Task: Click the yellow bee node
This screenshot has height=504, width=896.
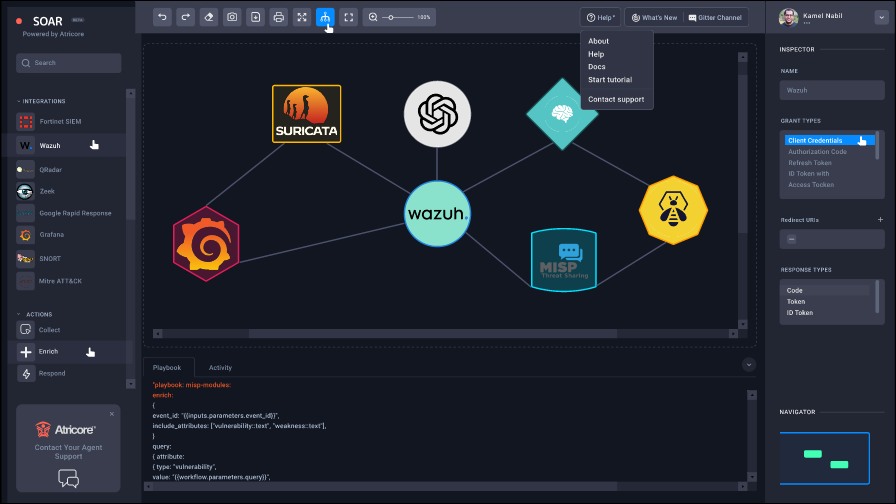Action: tap(673, 210)
